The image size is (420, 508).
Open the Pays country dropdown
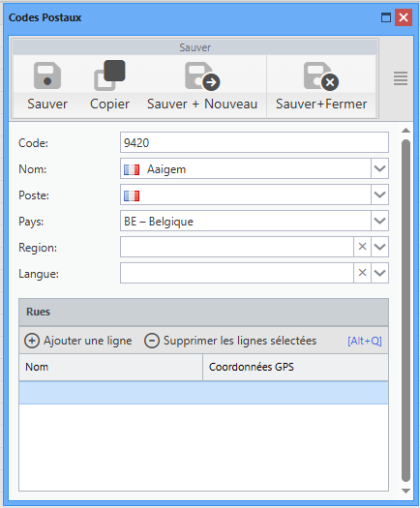[379, 221]
